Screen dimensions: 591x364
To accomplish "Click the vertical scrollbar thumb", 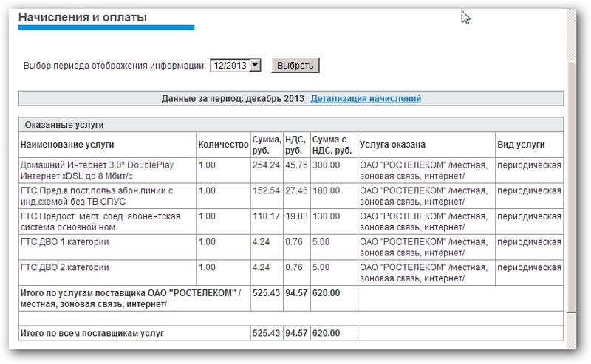I will coord(571,187).
